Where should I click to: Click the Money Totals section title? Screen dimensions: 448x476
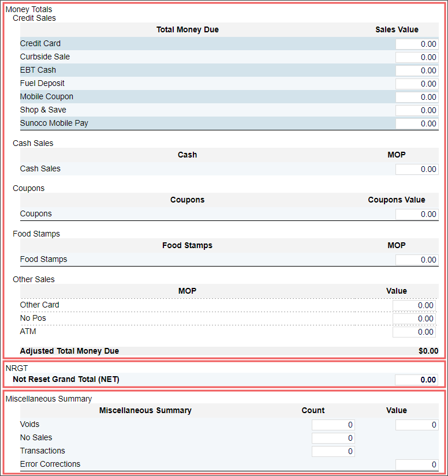point(29,9)
